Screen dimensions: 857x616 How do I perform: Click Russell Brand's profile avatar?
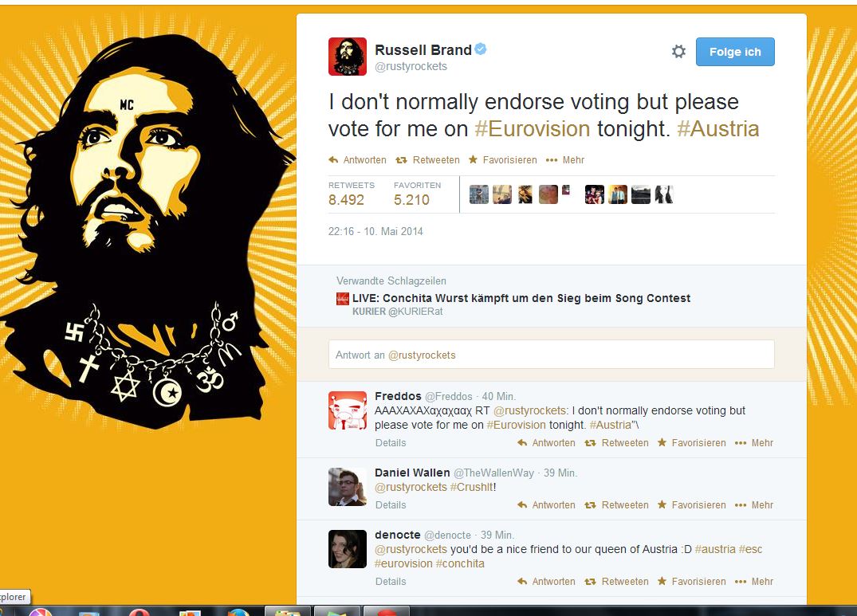coord(347,57)
